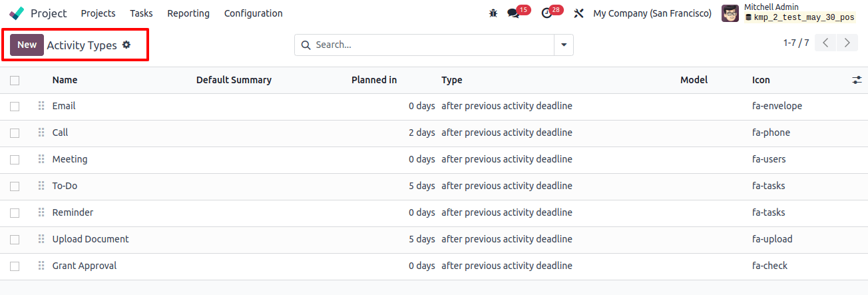
Task: Open the To-Do activity type
Action: pos(65,186)
